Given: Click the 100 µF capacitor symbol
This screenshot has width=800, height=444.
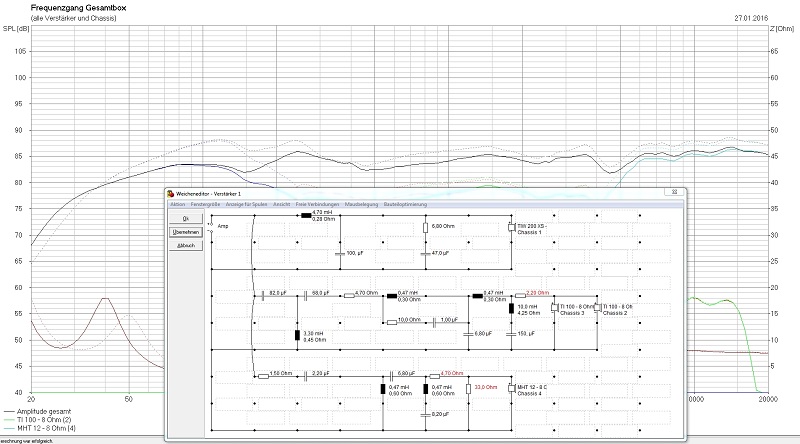Looking at the screenshot, I should [340, 254].
